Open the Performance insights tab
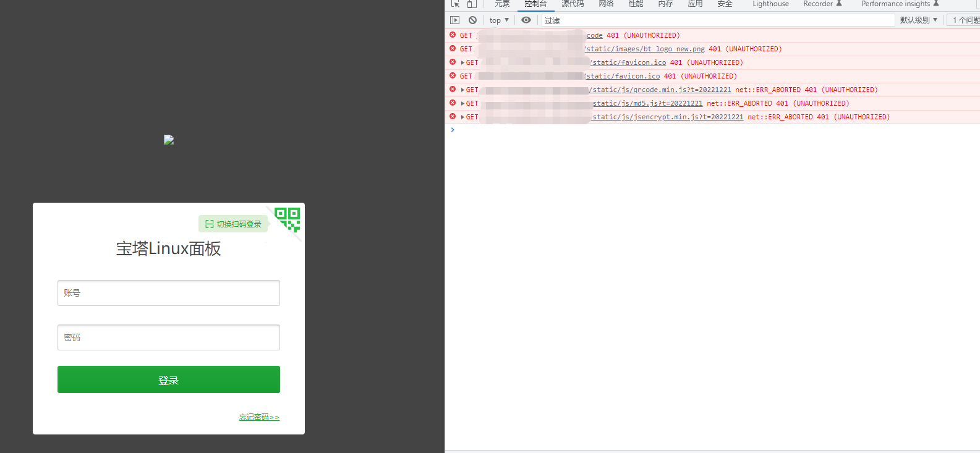980x453 pixels. pyautogui.click(x=900, y=4)
